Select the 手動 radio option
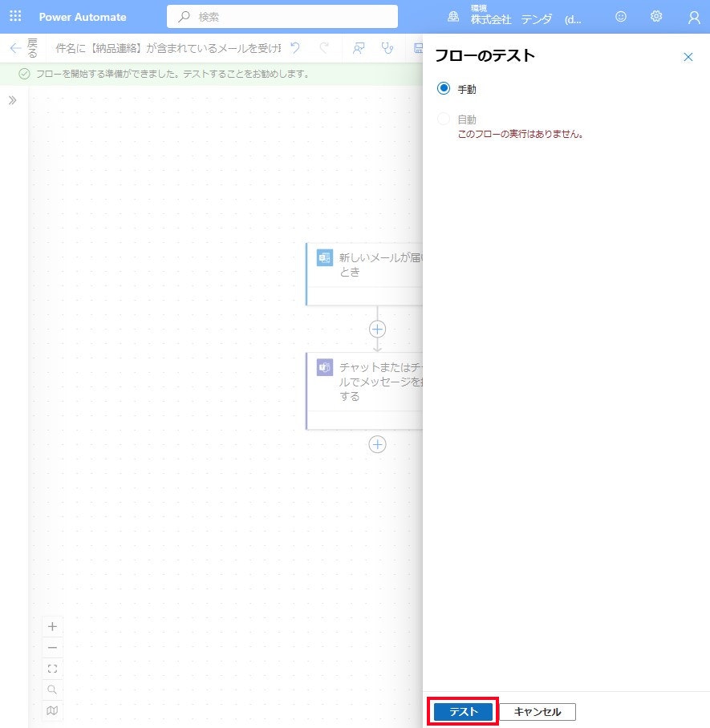Viewport: 710px width, 728px height. [444, 88]
